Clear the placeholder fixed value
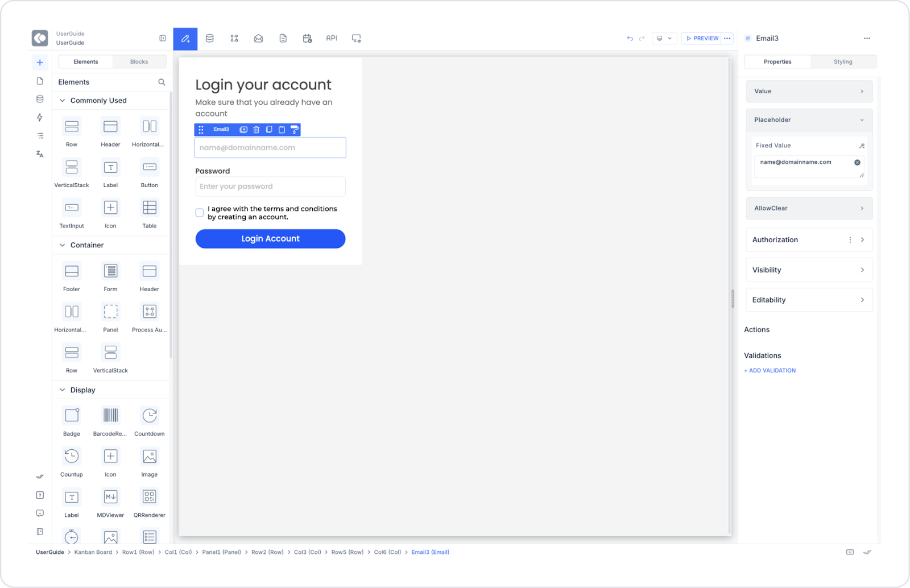The image size is (910, 588). [x=857, y=163]
